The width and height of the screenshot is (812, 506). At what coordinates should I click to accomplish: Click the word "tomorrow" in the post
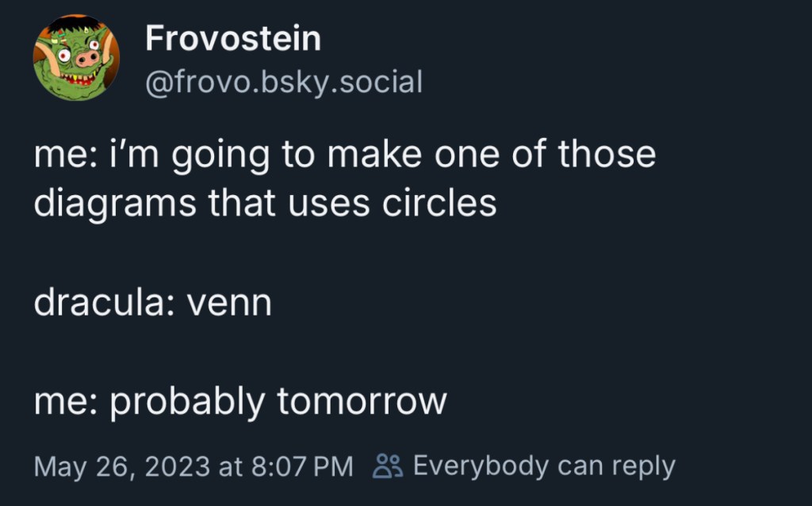pyautogui.click(x=362, y=401)
